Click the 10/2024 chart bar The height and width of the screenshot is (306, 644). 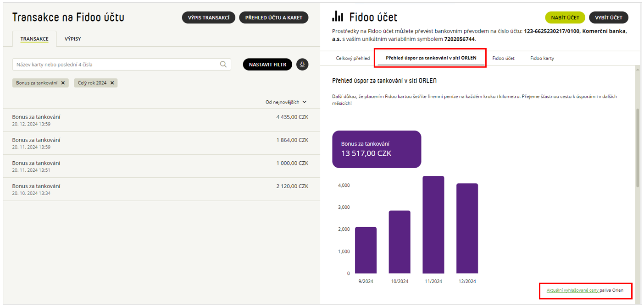(400, 242)
